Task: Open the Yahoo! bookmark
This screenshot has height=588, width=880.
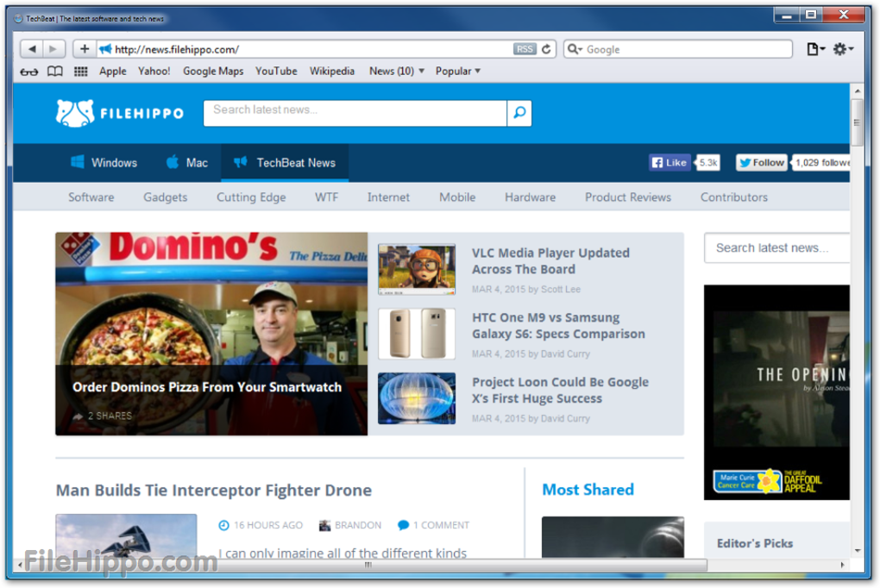Action: click(154, 72)
